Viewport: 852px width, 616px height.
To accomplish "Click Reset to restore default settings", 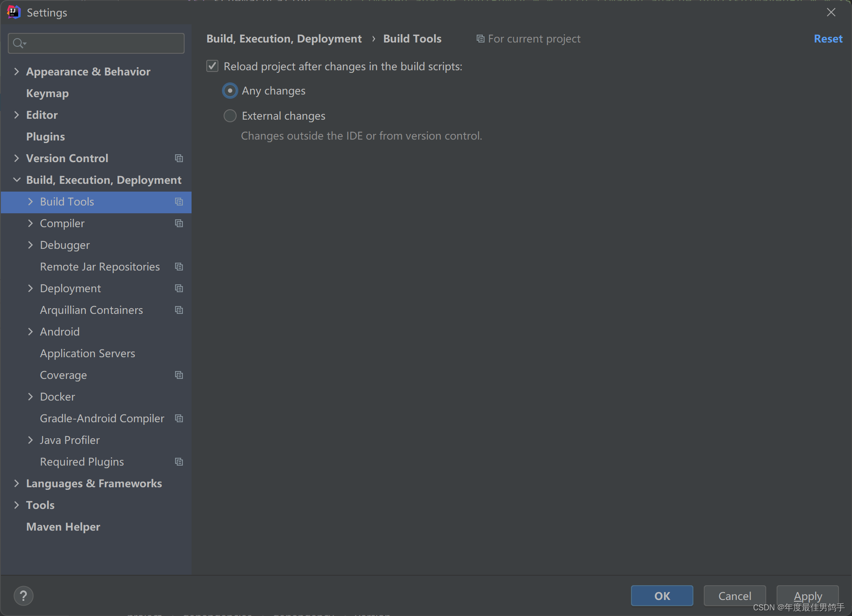I will point(828,39).
